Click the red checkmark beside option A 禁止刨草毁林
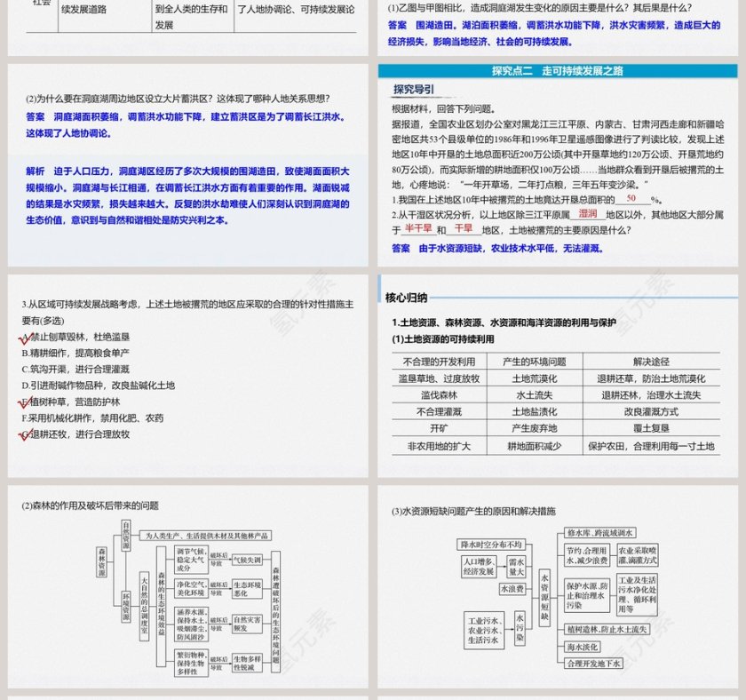This screenshot has height=700, width=746. click(25, 337)
